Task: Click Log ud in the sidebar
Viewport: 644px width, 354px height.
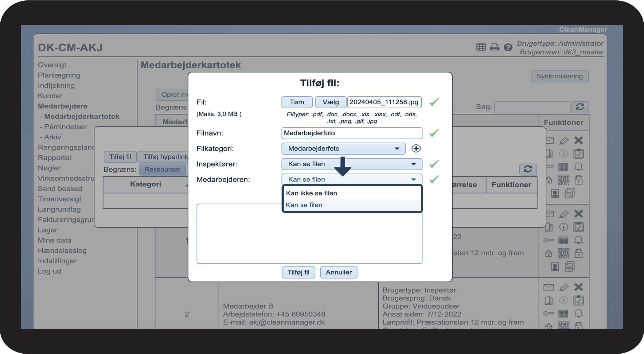Action: click(49, 271)
